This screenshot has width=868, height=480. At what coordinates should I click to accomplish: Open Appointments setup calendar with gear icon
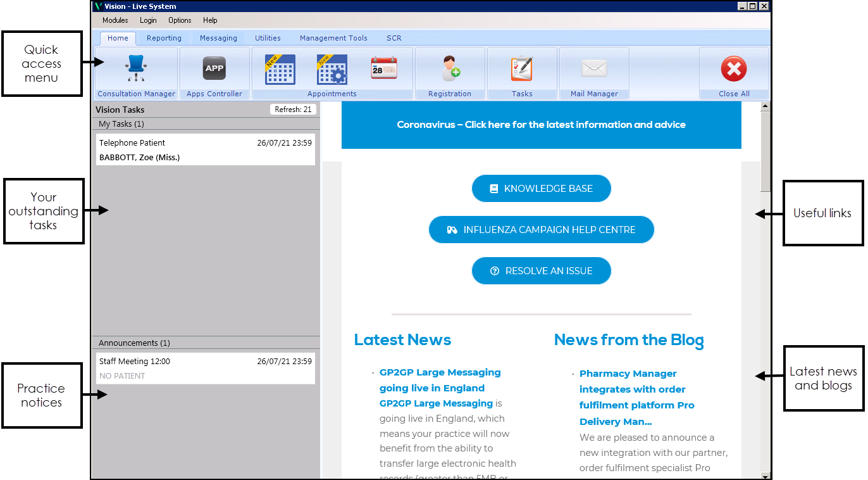332,69
